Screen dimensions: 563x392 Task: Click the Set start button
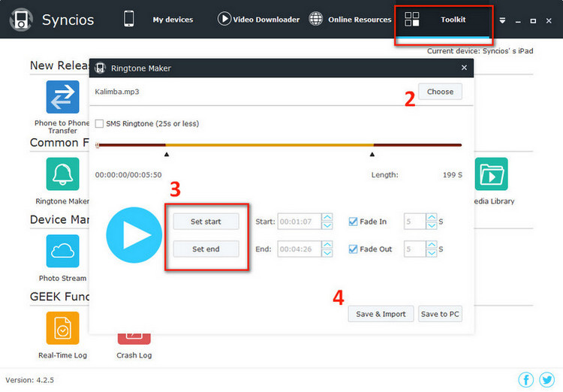pyautogui.click(x=206, y=222)
